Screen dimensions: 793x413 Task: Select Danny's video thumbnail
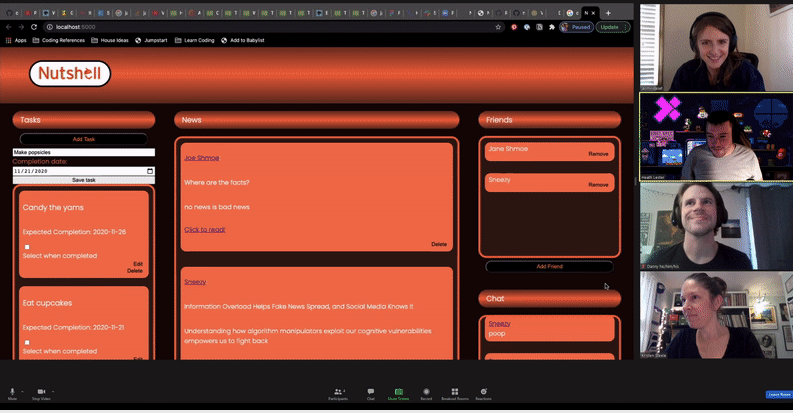716,226
